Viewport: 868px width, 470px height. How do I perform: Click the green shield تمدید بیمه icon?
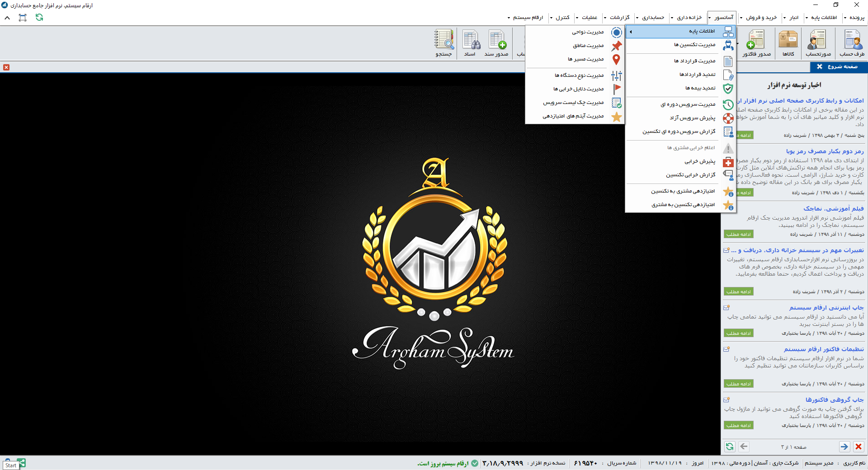[x=728, y=89]
